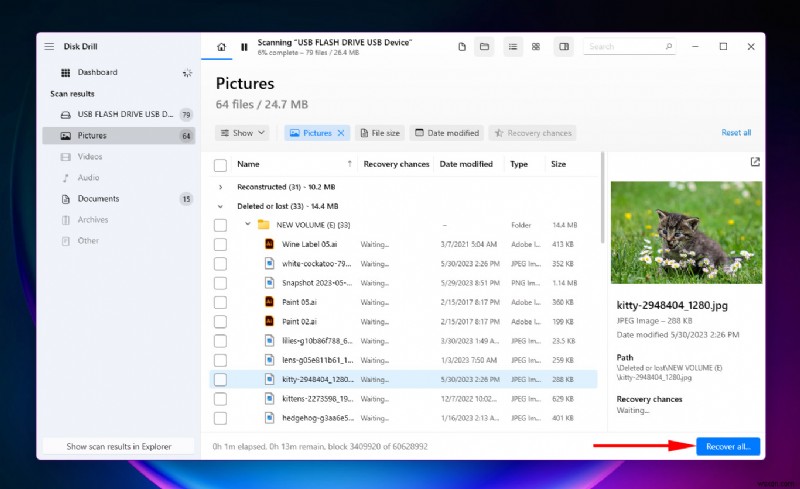This screenshot has width=800, height=489.
Task: Check the NEW VOLUME (E) folder checkbox
Action: click(x=220, y=225)
